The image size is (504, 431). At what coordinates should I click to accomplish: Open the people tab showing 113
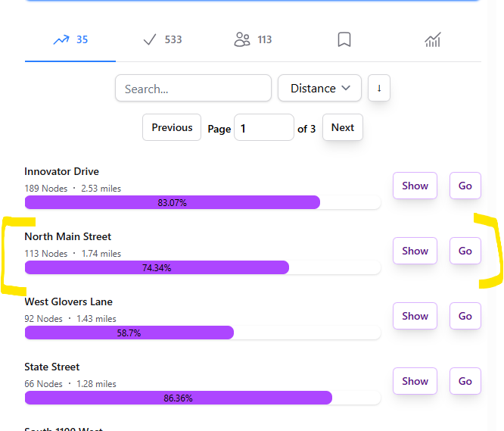click(x=253, y=40)
